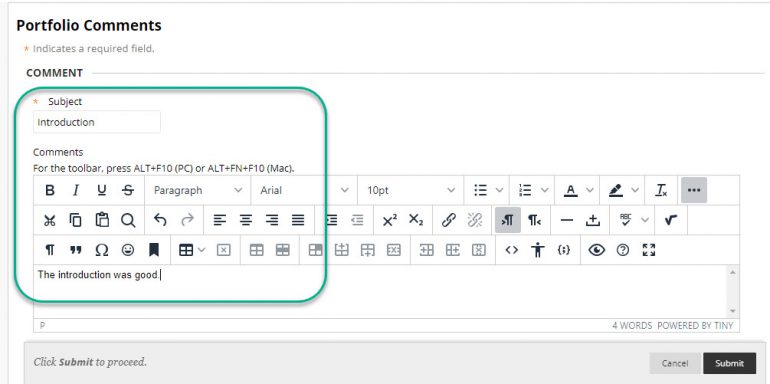The width and height of the screenshot is (770, 384).
Task: Delete the table column
Action: tap(478, 250)
